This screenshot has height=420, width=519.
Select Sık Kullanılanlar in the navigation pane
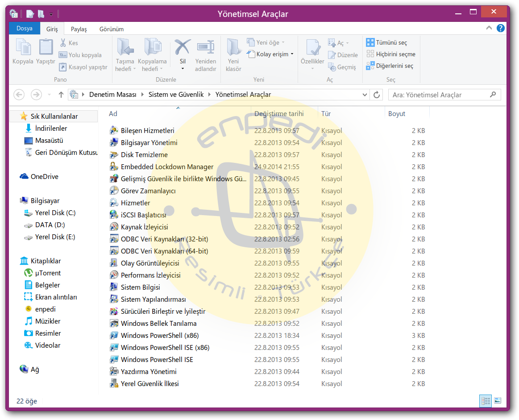coord(54,116)
